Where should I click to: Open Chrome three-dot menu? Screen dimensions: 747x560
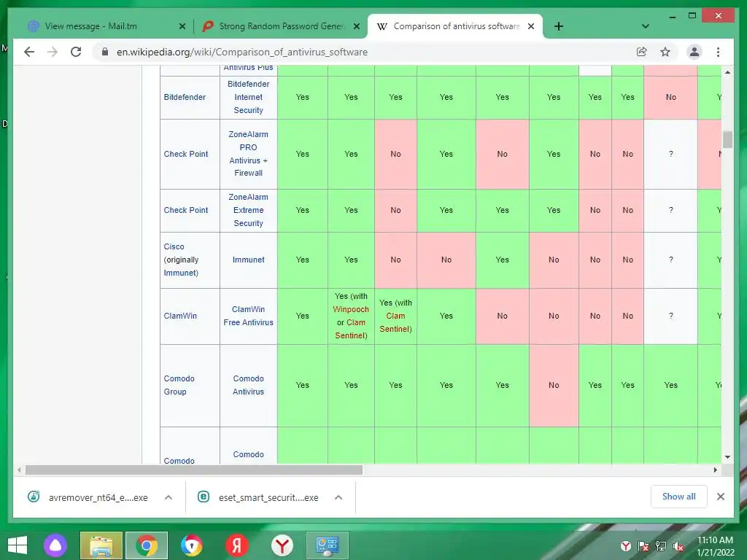click(x=718, y=52)
